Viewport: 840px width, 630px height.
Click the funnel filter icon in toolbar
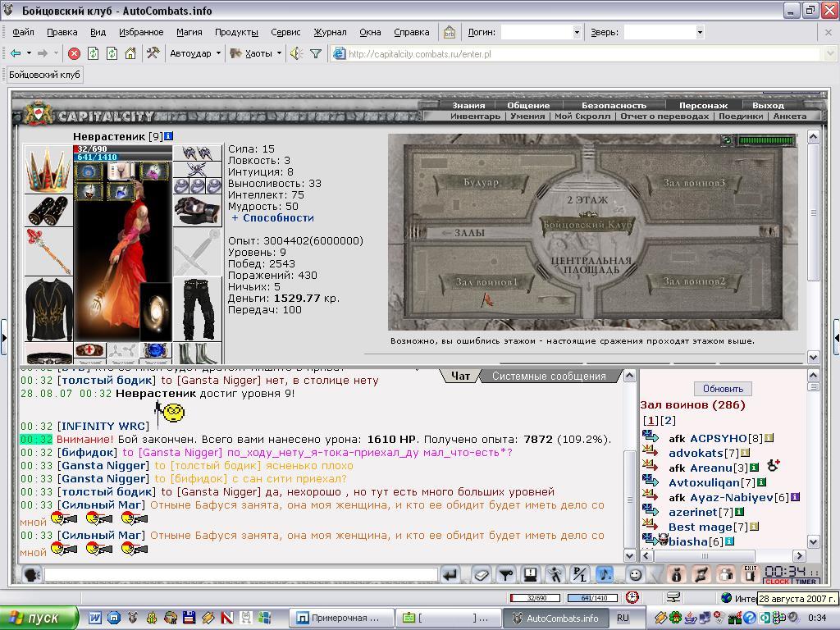[x=316, y=53]
